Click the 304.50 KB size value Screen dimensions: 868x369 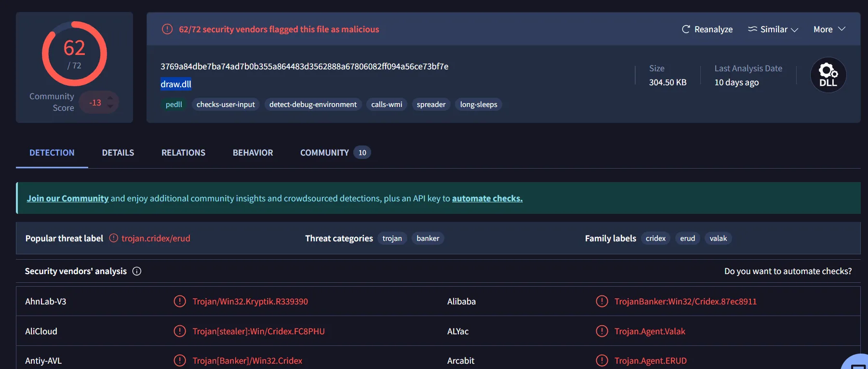pos(668,82)
